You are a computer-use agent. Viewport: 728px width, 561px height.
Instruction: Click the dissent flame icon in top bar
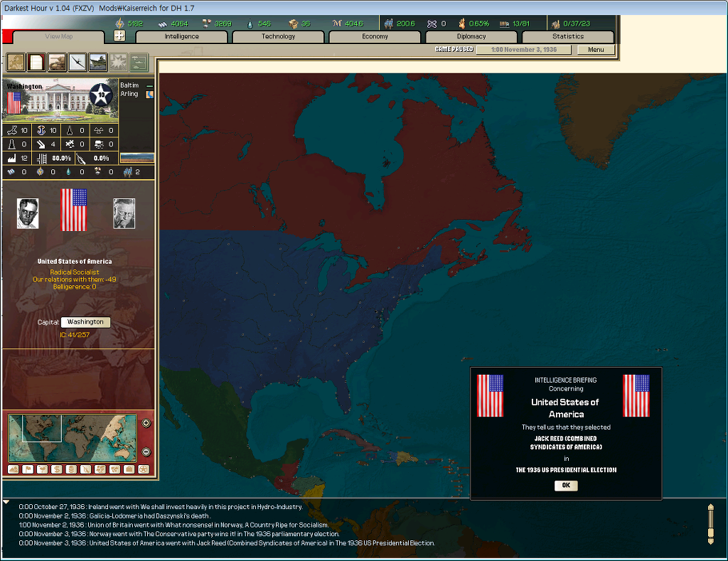pos(461,23)
